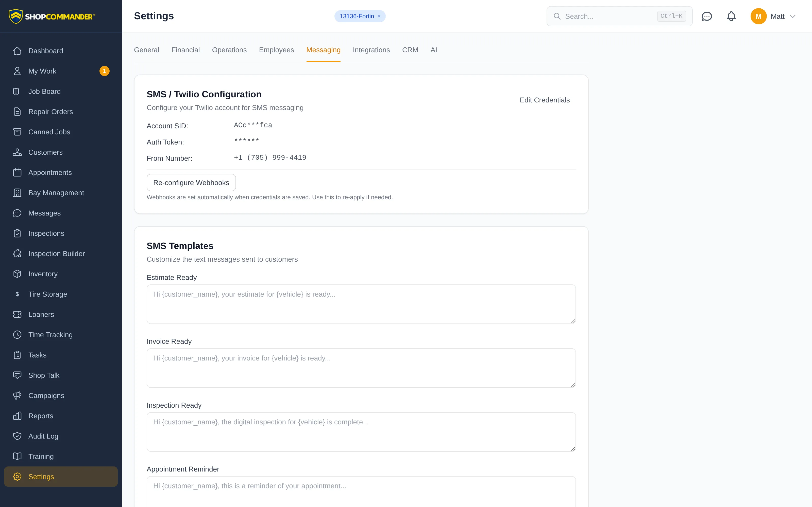Open the AI settings tab
The height and width of the screenshot is (507, 812).
pos(433,50)
